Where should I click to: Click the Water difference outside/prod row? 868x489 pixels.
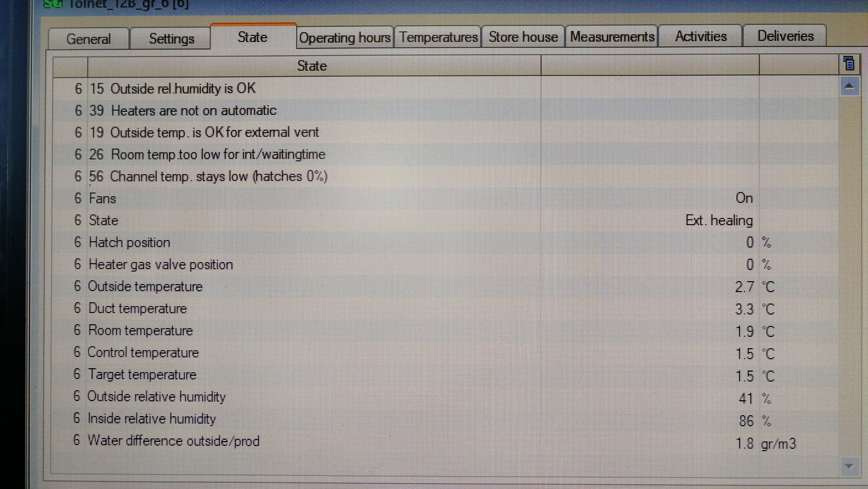click(x=174, y=441)
